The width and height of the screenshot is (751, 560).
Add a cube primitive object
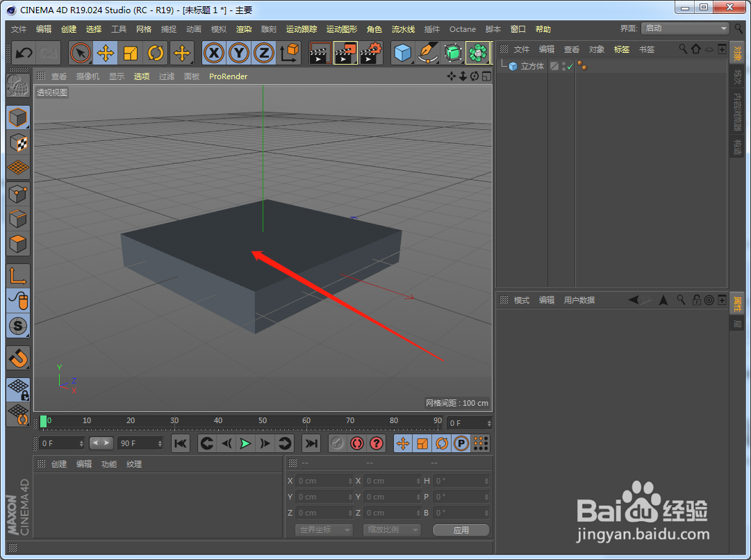(403, 53)
